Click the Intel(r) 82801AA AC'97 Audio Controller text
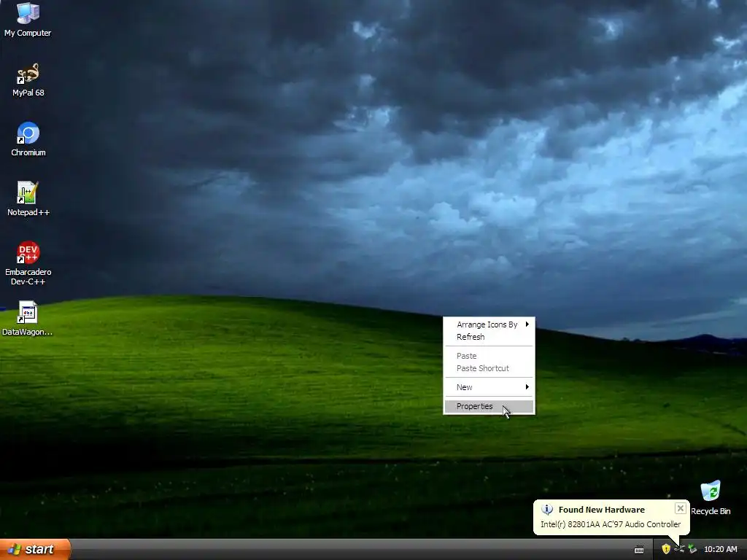Screen dimensions: 747x560 [611, 524]
